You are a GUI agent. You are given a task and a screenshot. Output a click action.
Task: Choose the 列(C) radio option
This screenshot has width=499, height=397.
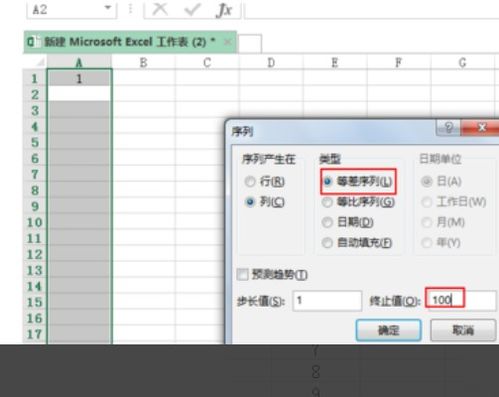[x=264, y=202]
